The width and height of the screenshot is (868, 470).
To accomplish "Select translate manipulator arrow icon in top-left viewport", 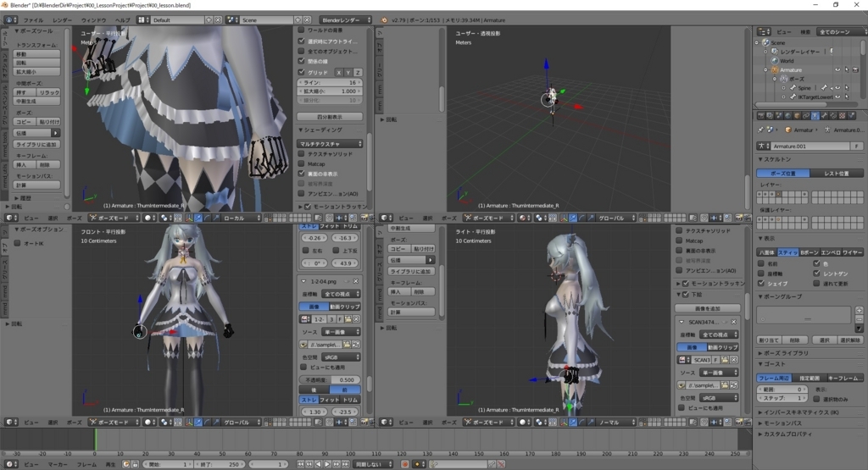I will tap(198, 218).
